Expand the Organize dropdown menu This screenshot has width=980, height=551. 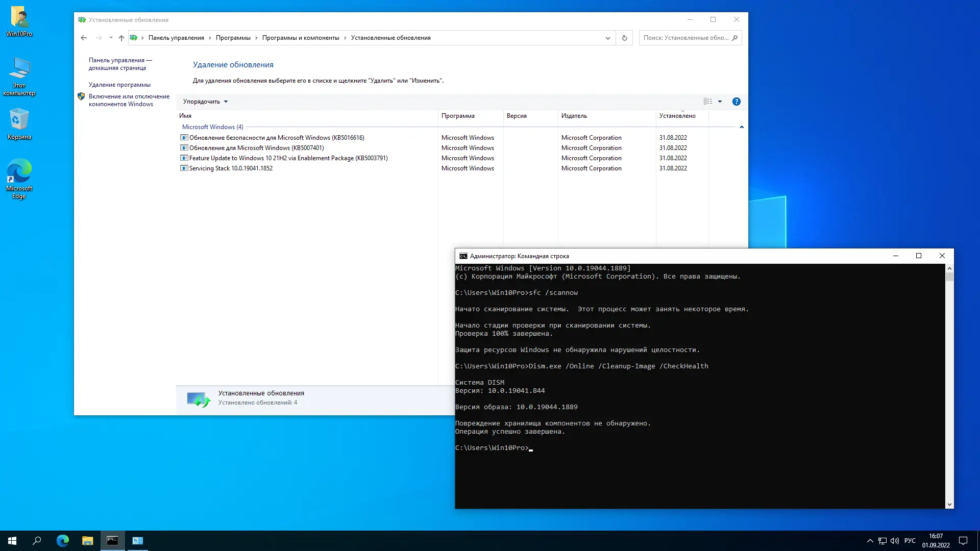pyautogui.click(x=205, y=102)
